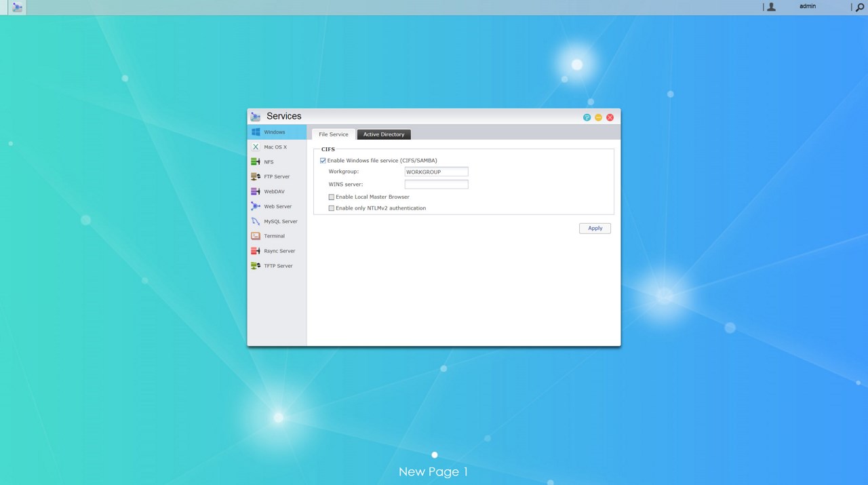Image resolution: width=868 pixels, height=485 pixels.
Task: Click the Services app icon in top taskbar
Action: pyautogui.click(x=18, y=7)
